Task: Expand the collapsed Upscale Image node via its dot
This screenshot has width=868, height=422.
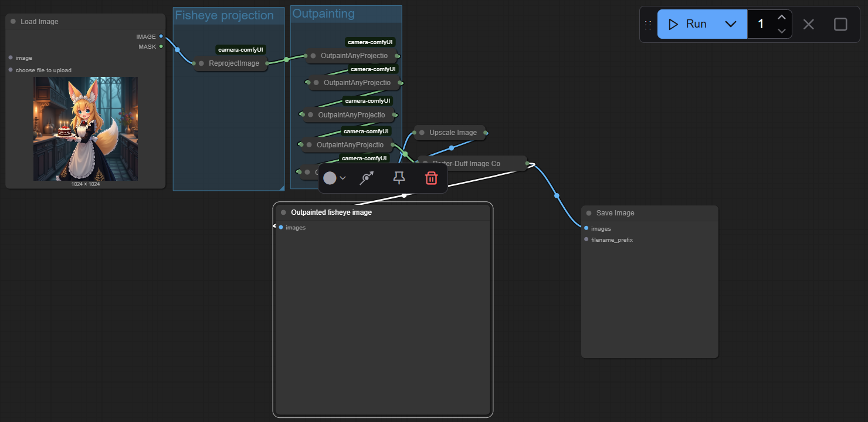Action: (422, 133)
